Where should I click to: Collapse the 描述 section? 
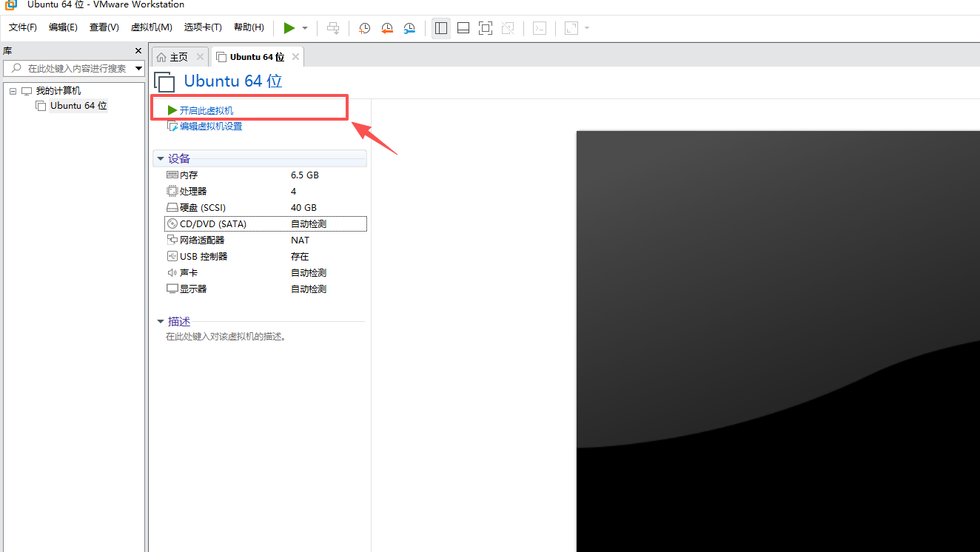tap(160, 322)
